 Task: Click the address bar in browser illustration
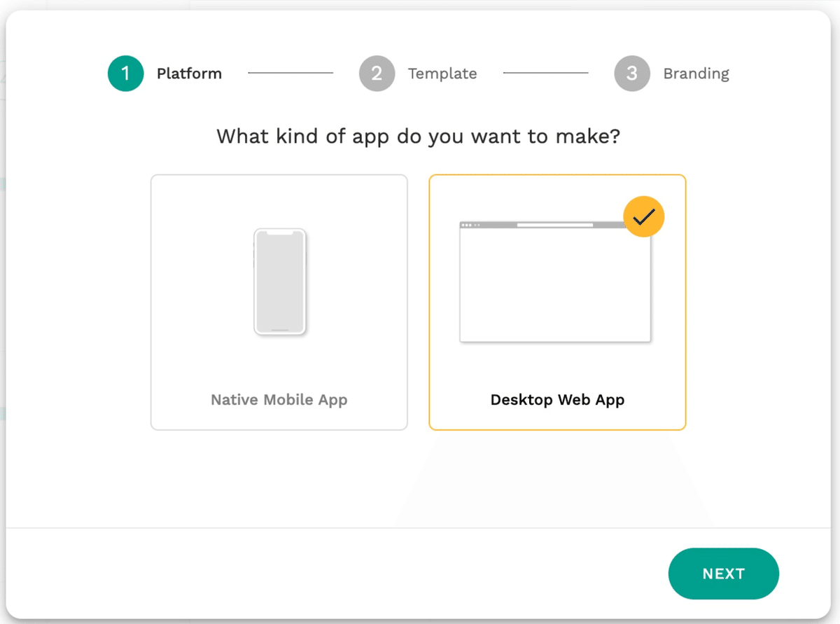coord(555,225)
